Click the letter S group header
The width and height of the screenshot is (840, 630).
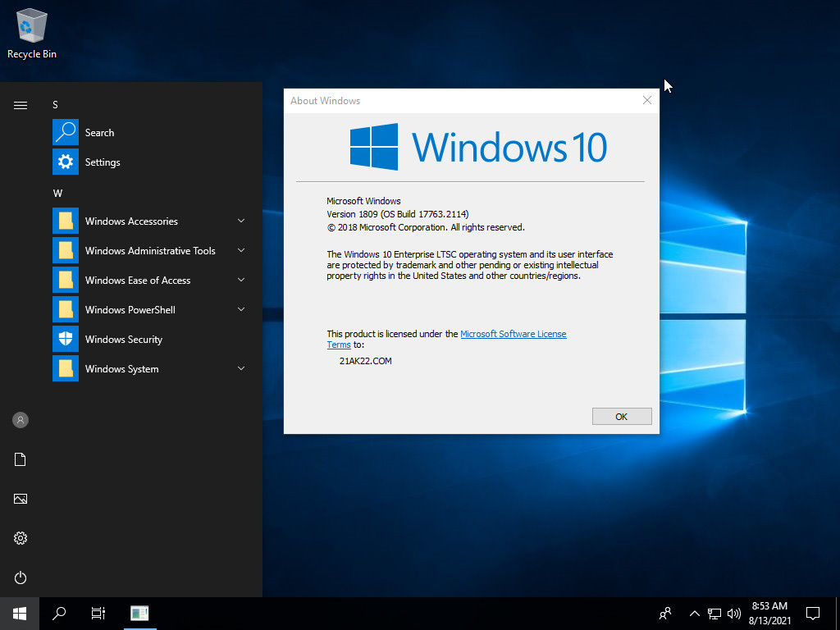(x=55, y=105)
